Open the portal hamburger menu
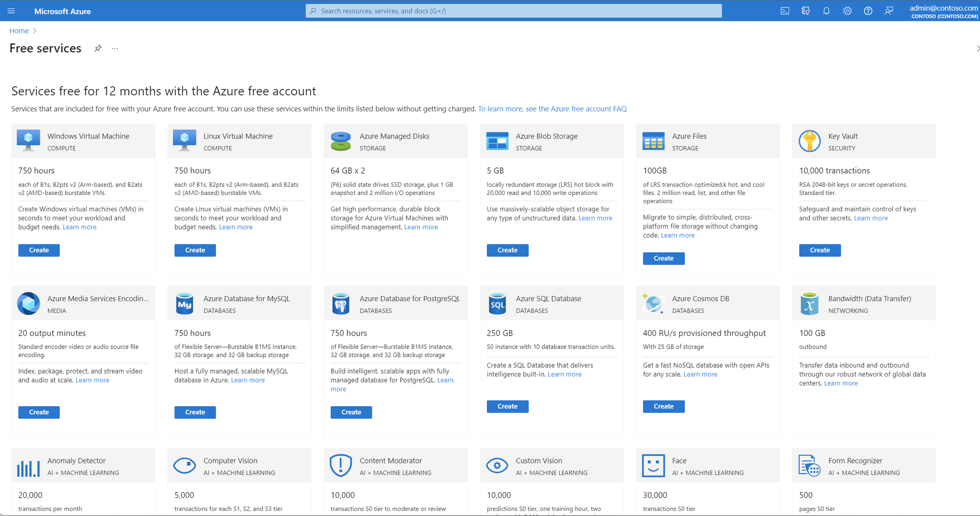The height and width of the screenshot is (516, 980). tap(11, 11)
